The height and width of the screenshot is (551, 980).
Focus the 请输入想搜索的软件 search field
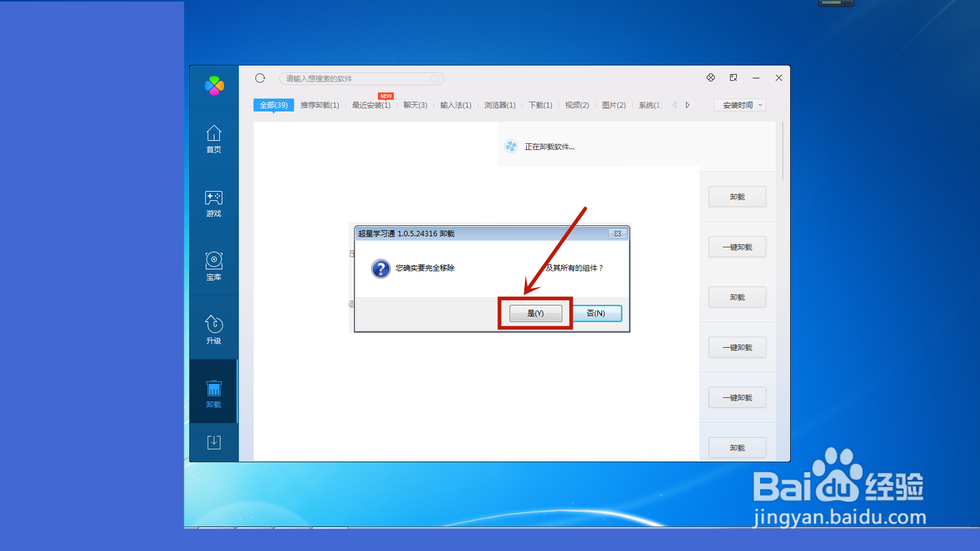coord(361,78)
